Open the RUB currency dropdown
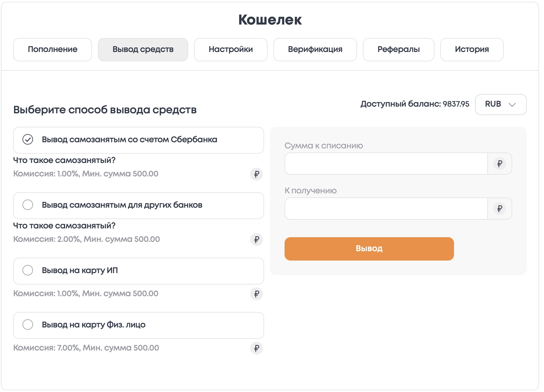The height and width of the screenshot is (392, 544). 500,105
